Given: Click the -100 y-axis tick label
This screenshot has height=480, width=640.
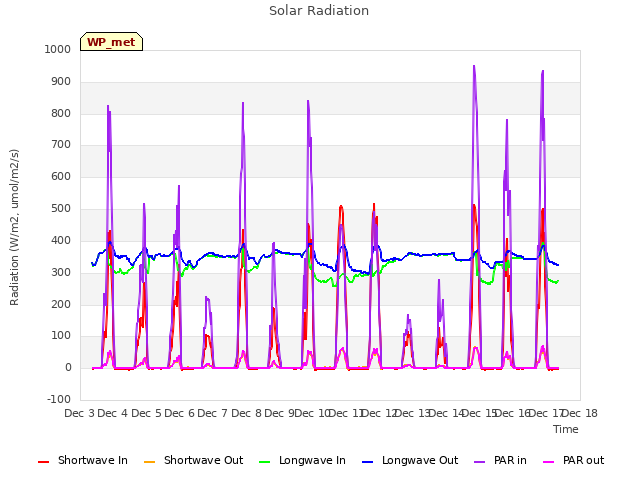Looking at the screenshot, I should tap(59, 399).
